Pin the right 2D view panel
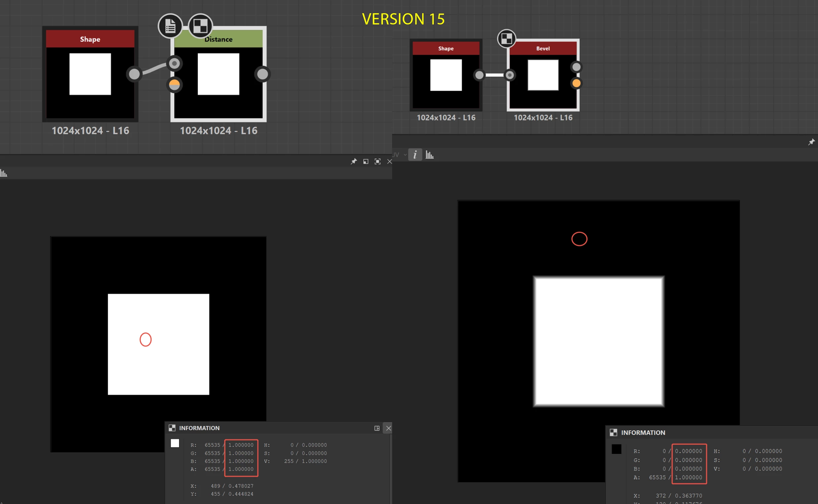The width and height of the screenshot is (818, 504). click(x=811, y=142)
